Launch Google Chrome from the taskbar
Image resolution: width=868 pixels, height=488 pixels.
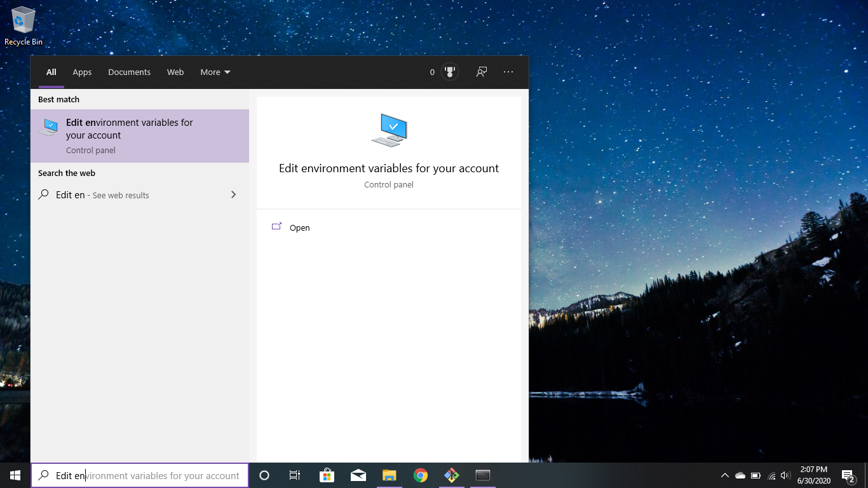coord(420,475)
